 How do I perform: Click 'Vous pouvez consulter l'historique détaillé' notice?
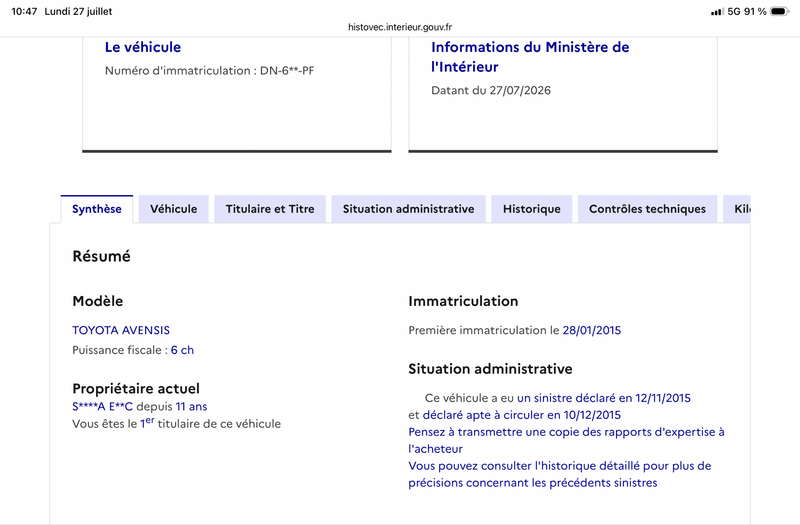coord(560,474)
